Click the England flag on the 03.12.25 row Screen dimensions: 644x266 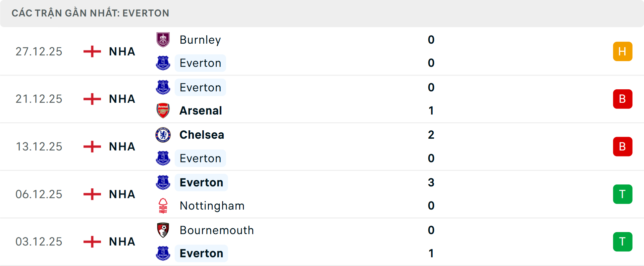(92, 241)
